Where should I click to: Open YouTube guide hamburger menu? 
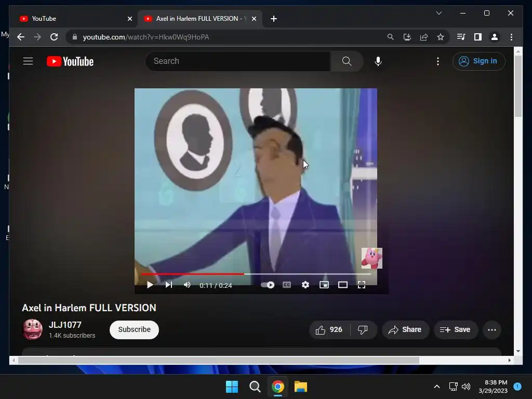point(28,61)
